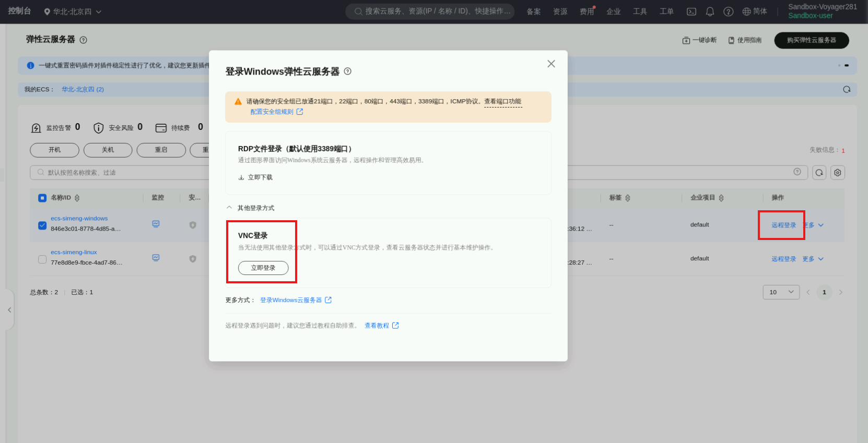Image resolution: width=868 pixels, height=443 pixels.
Task: Click the 立即登录 button under VNC登录
Action: 263,268
